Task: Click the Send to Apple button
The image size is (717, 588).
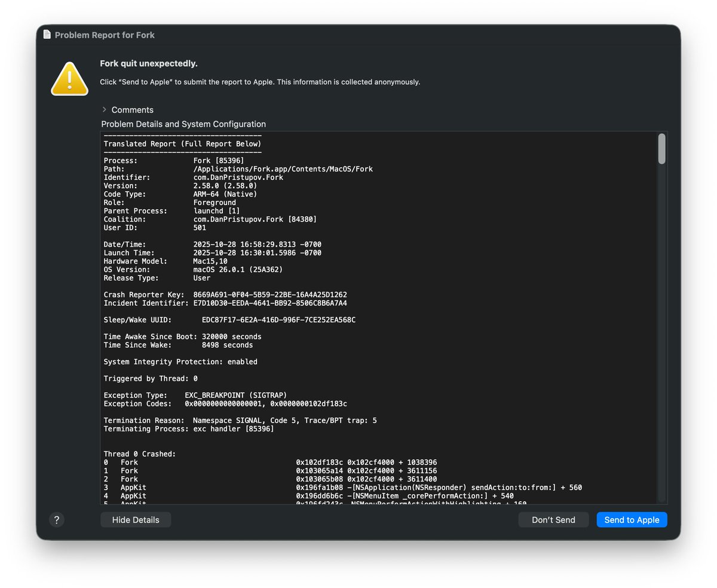Action: 632,520
